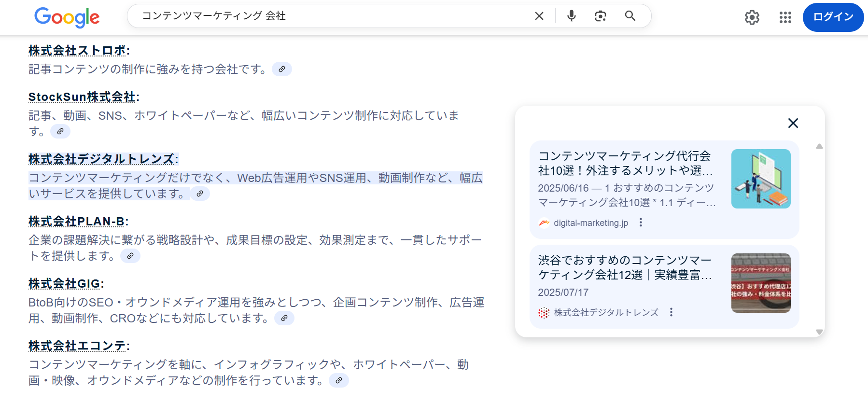Open quick settings gear icon
The height and width of the screenshot is (403, 868).
pos(752,17)
